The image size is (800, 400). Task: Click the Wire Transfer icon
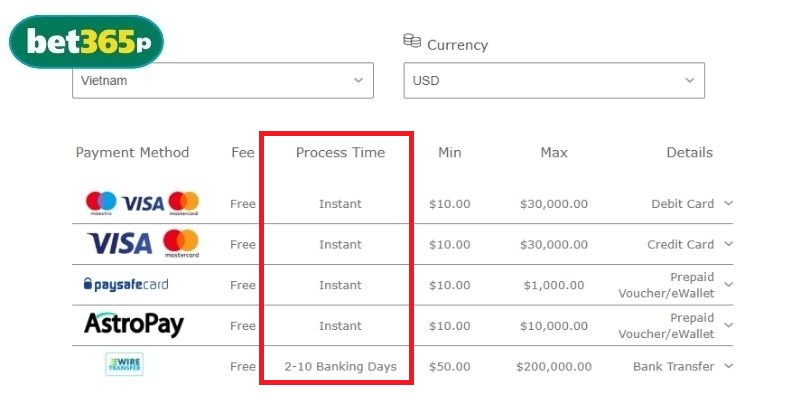125,365
